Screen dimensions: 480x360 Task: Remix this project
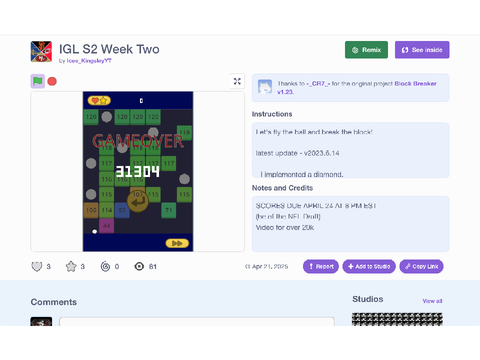tap(366, 50)
